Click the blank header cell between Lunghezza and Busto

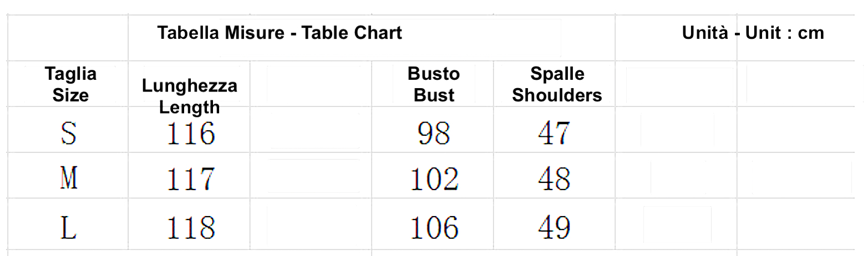coord(311,84)
